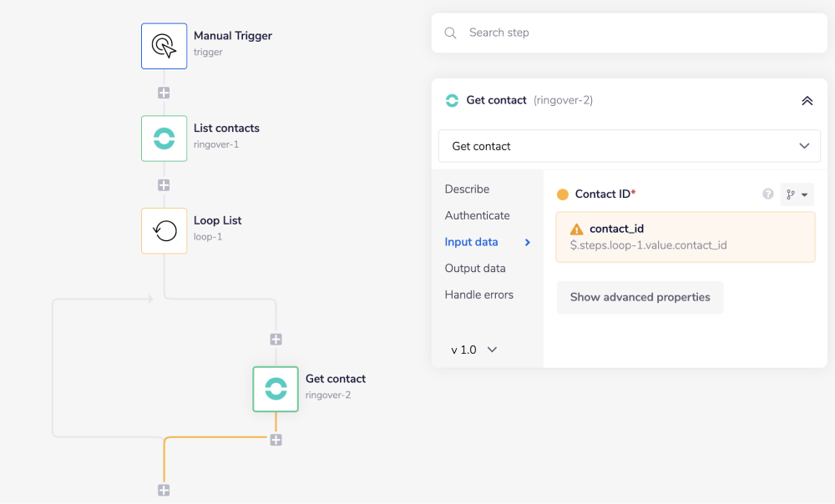The image size is (835, 504).
Task: Open Contact ID input mode dropdown
Action: click(x=797, y=194)
